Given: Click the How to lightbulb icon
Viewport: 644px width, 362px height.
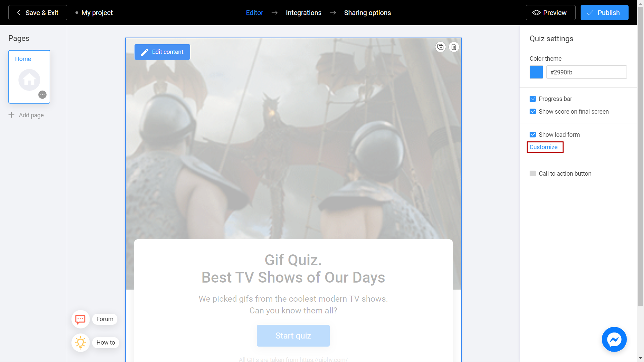Looking at the screenshot, I should pos(79,342).
